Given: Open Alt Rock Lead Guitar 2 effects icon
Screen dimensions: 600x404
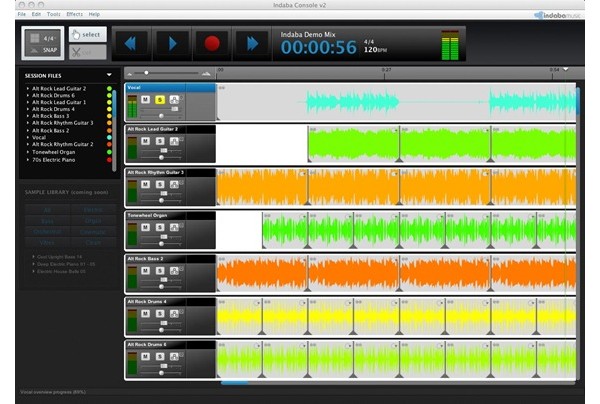Looking at the screenshot, I should [x=174, y=141].
